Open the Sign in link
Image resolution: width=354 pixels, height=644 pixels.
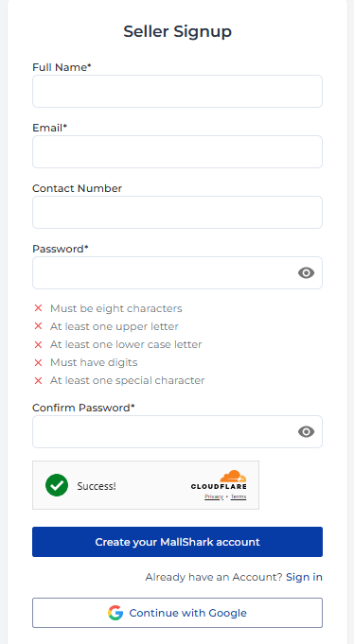click(304, 577)
